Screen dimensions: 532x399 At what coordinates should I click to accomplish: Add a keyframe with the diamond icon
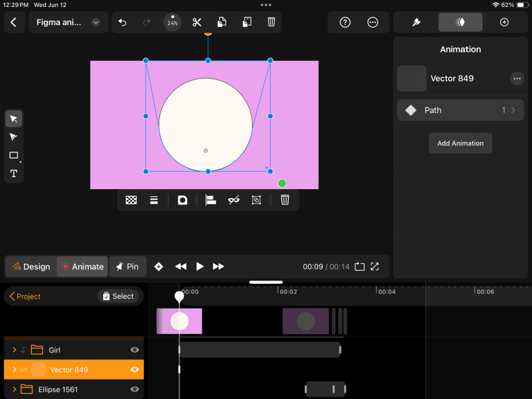[159, 267]
